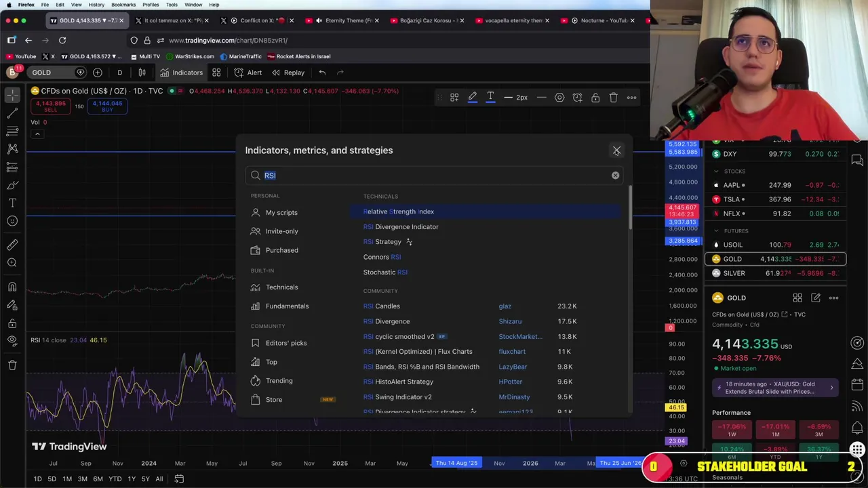The height and width of the screenshot is (488, 868).
Task: Select the 1M time range
Action: (x=67, y=479)
